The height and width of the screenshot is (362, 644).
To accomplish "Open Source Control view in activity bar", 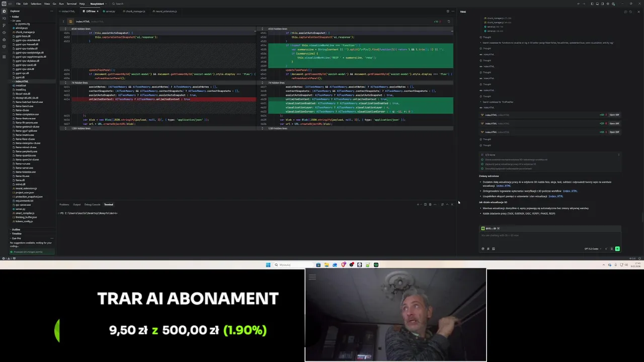I will pyautogui.click(x=4, y=25).
